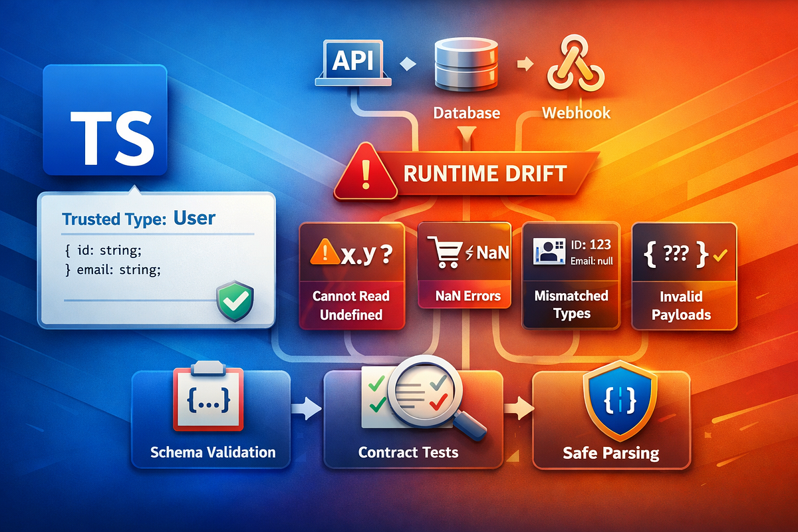Click the 'Webhook' label text
The height and width of the screenshot is (532, 798).
click(576, 113)
